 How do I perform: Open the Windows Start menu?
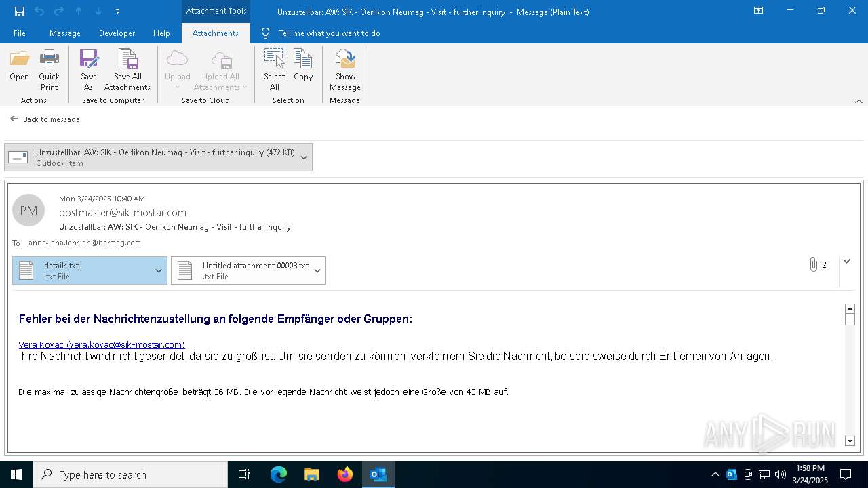[16, 474]
